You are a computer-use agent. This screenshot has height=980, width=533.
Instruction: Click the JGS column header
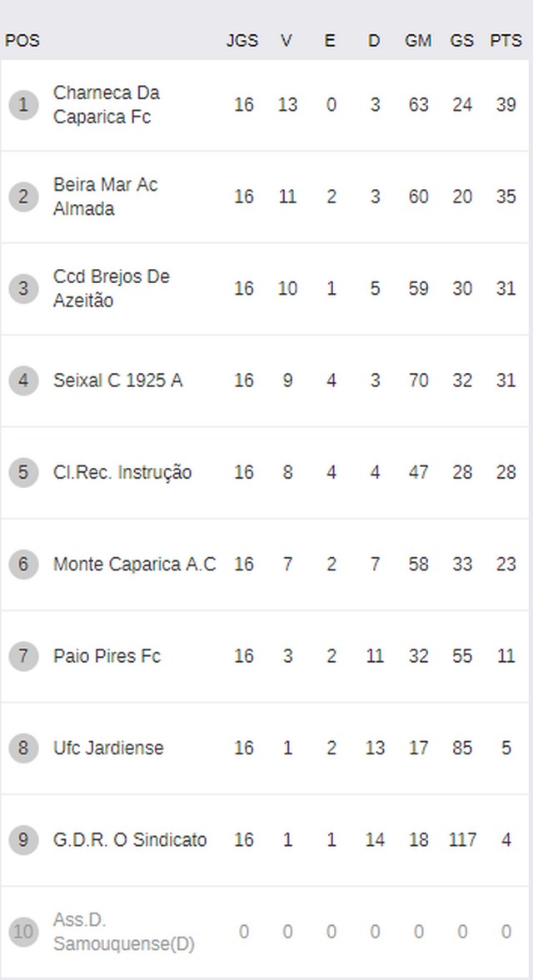pos(242,41)
